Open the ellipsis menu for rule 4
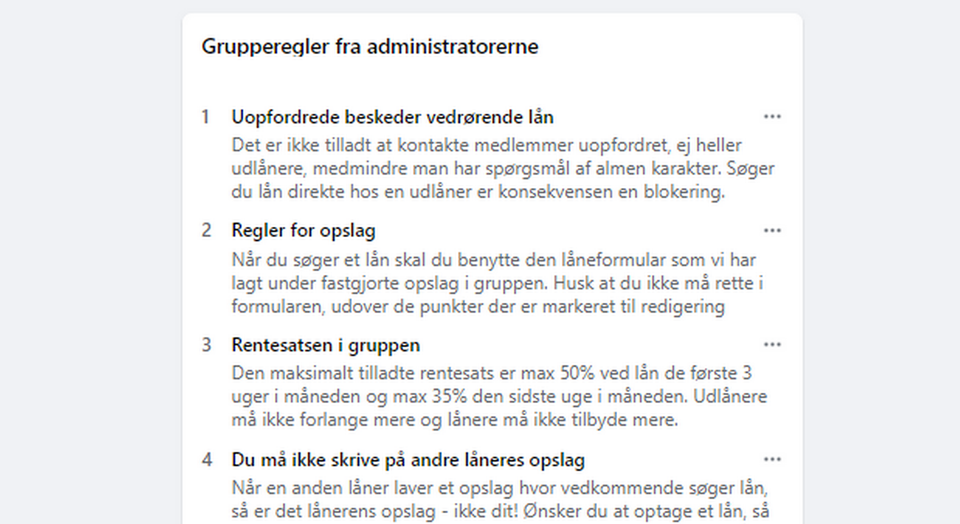The image size is (960, 524). click(772, 459)
